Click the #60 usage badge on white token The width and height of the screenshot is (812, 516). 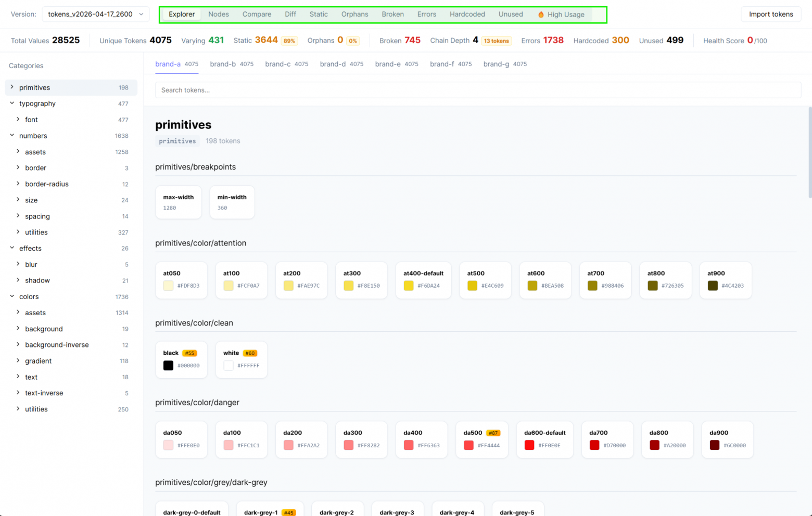click(250, 353)
